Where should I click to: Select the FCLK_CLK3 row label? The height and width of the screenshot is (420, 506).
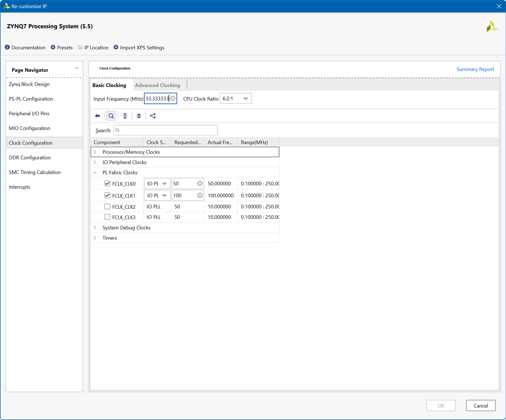click(124, 217)
